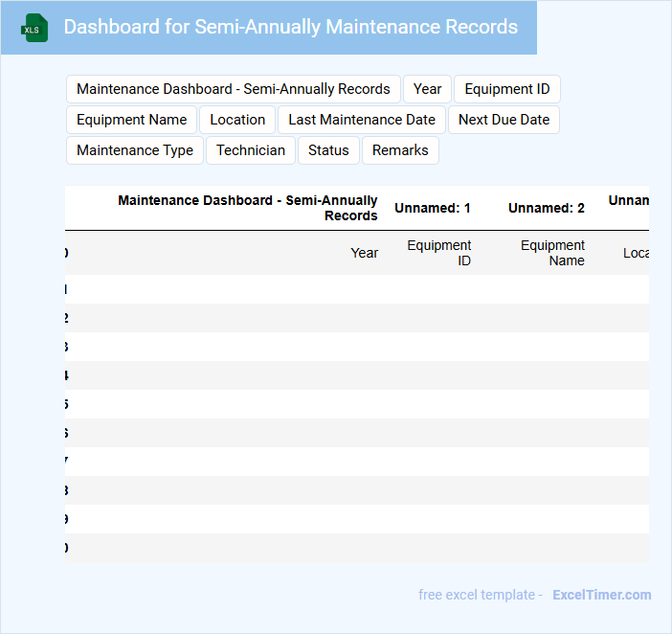Screen dimensions: 672x634
Task: Click the Maintenance Dashboard table column header
Action: (247, 208)
